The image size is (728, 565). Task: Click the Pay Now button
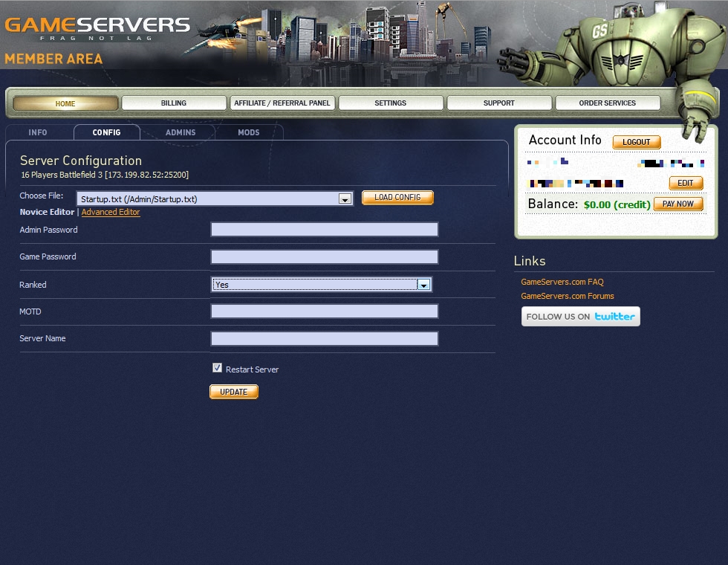pos(678,204)
